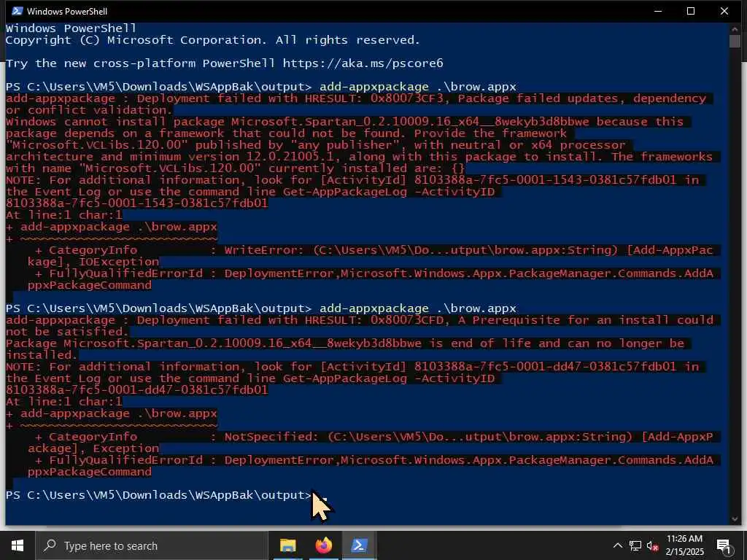Click the 'Copyright (C) Microsoft Corporation' line
Image resolution: width=747 pixels, height=560 pixels.
tap(212, 40)
